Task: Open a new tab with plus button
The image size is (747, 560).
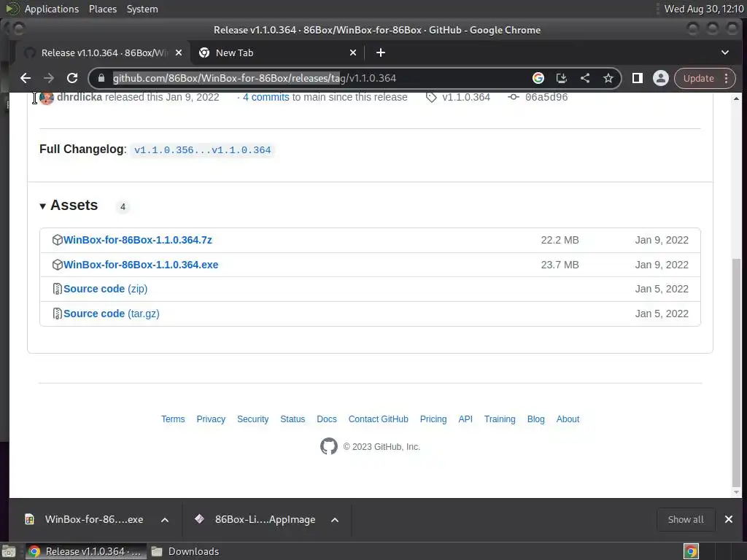Action: 381,52
